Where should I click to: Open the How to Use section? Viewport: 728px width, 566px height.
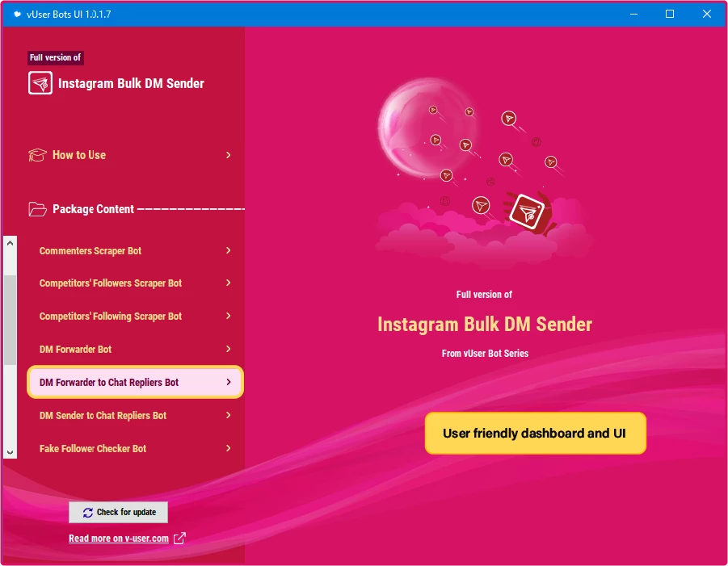130,155
